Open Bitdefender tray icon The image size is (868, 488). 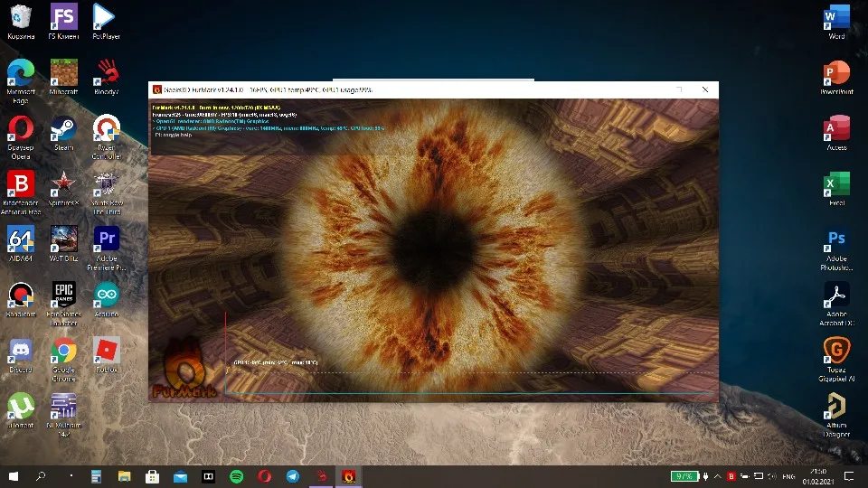(731, 476)
